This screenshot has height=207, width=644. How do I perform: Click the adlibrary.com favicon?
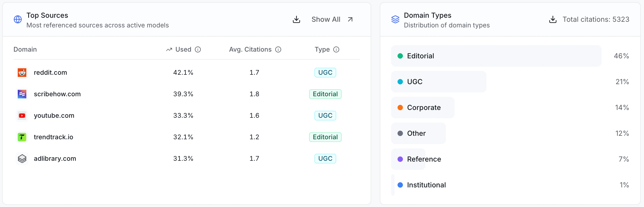(x=22, y=159)
